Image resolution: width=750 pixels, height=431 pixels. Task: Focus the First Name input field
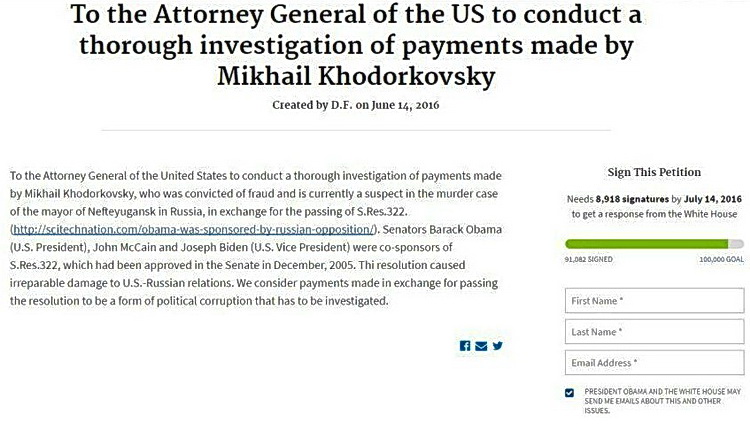click(x=654, y=300)
